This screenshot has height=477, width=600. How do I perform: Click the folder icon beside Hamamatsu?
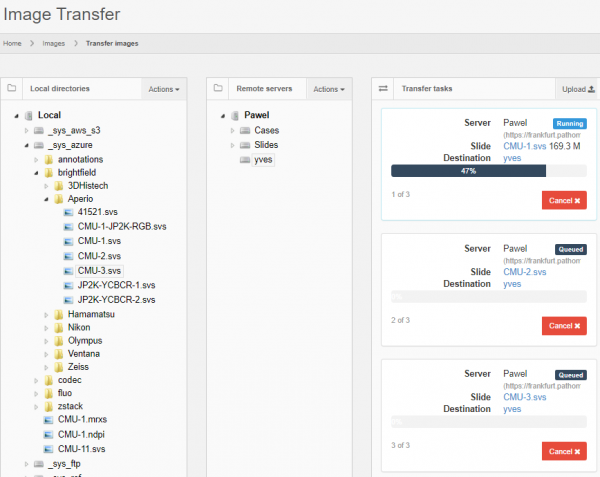coord(59,314)
